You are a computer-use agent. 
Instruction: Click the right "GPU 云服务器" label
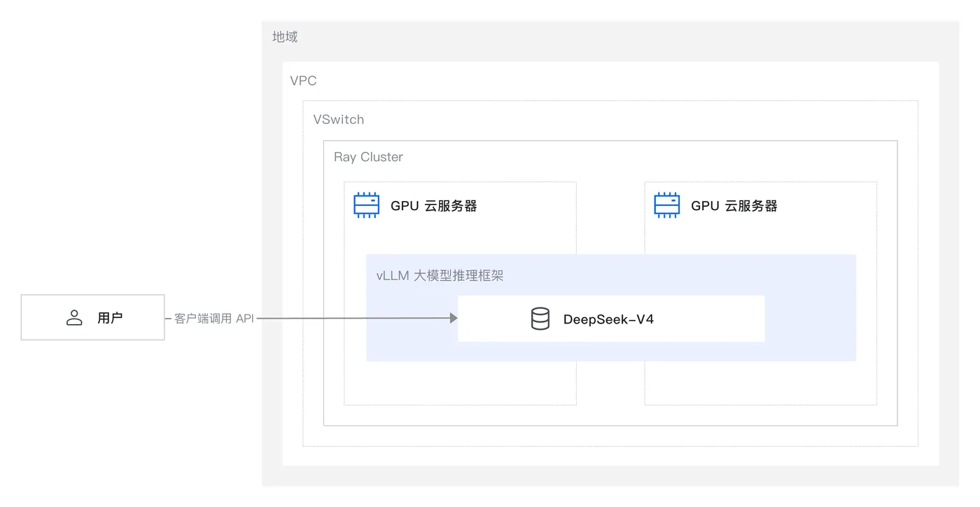click(x=734, y=206)
